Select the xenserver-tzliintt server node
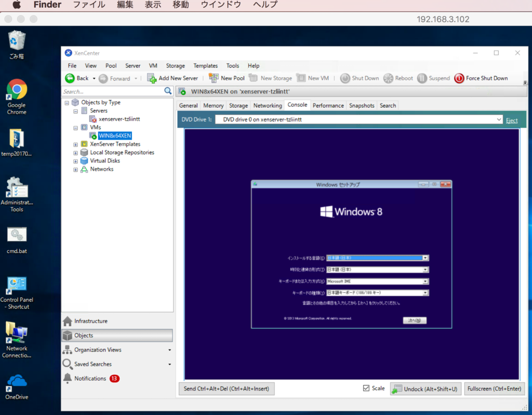This screenshot has height=415, width=532. point(119,119)
